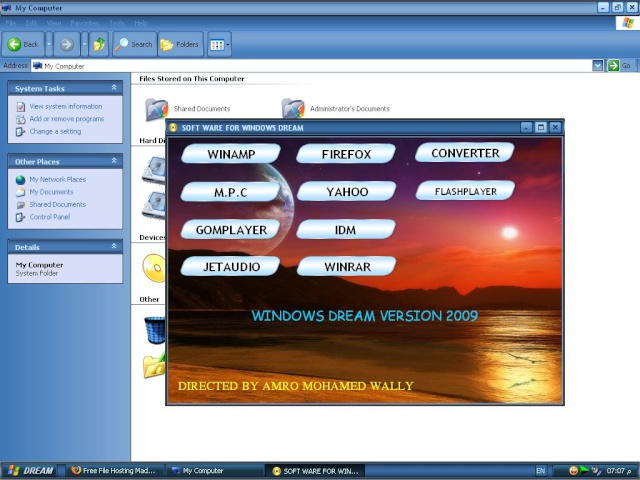Select the yellow folder icon under Other
The height and width of the screenshot is (480, 640).
[x=154, y=365]
